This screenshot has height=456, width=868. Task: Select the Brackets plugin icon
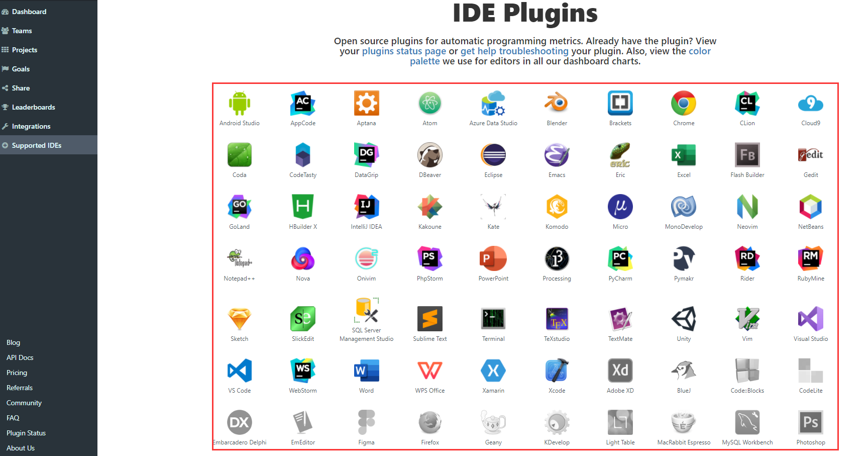click(620, 103)
